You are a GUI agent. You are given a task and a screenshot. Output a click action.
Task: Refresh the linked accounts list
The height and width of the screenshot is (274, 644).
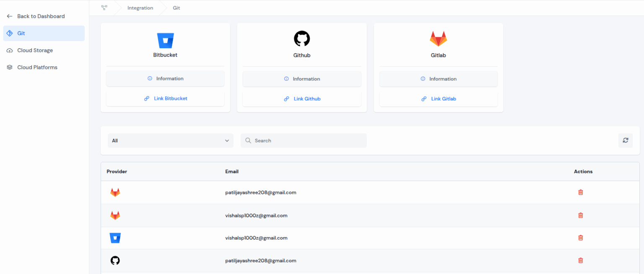click(626, 141)
